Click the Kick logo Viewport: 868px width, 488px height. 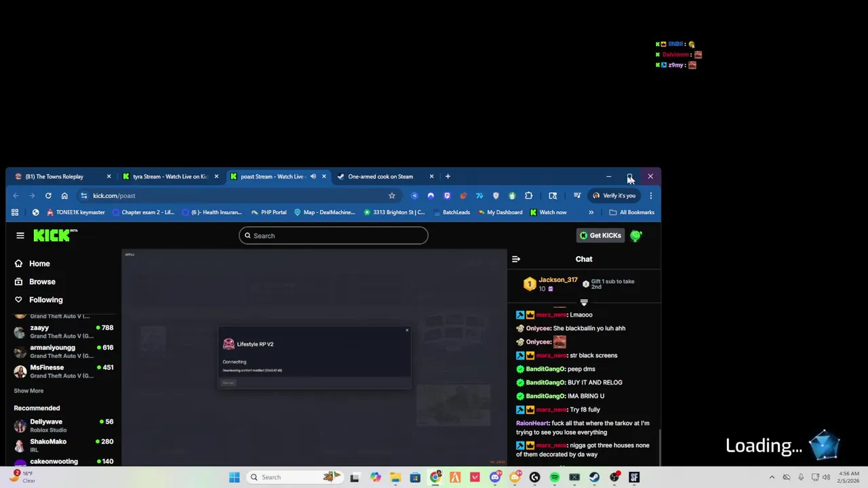click(x=56, y=235)
